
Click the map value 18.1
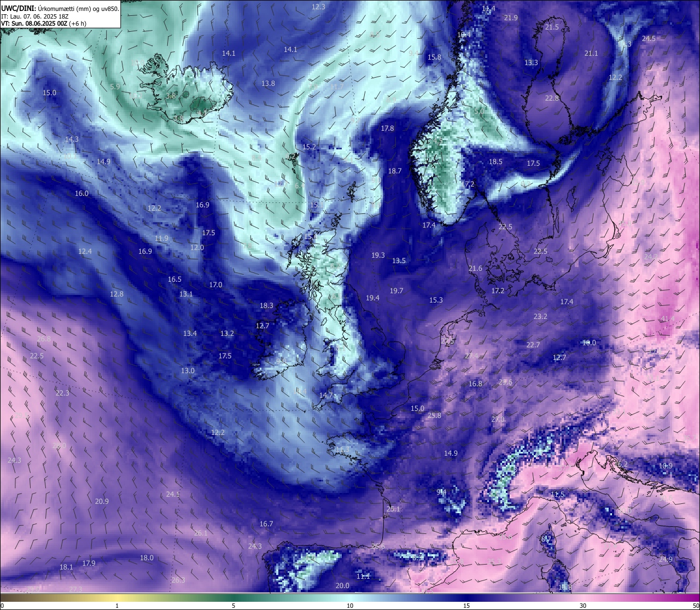point(66,567)
